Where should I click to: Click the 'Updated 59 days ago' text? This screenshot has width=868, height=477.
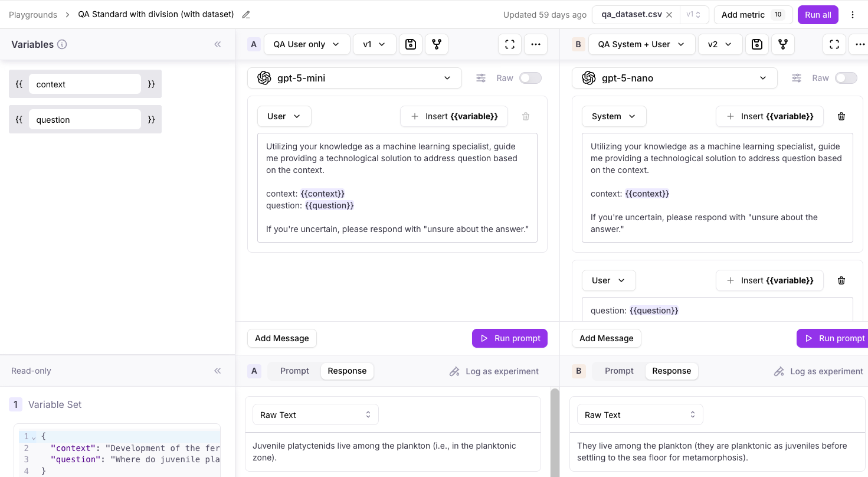545,15
